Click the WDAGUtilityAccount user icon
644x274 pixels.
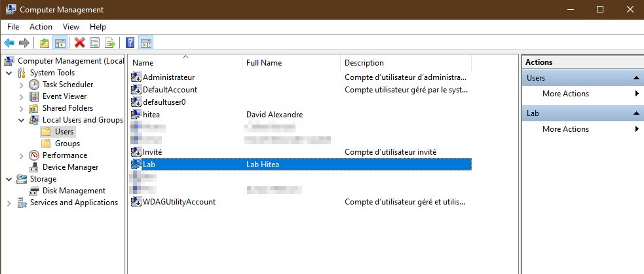coord(136,202)
